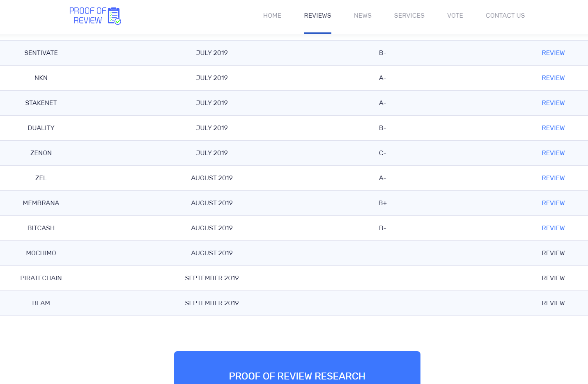Click Review text in the Mochimo row
The image size is (588, 384).
click(553, 253)
